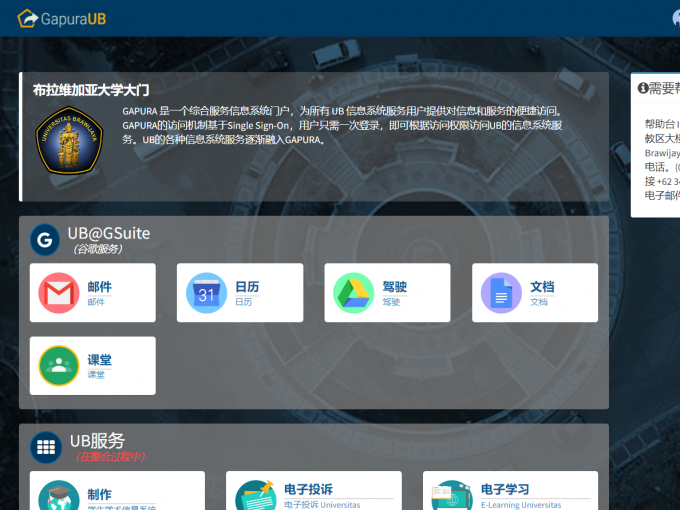
Task: Click the 文档 grey subtitle under docs
Action: [x=539, y=302]
